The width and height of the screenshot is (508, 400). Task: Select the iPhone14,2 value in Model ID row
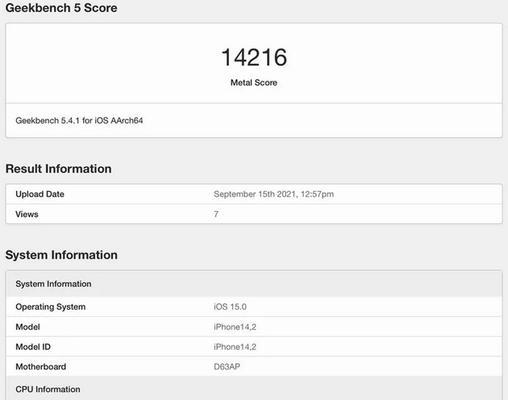[x=235, y=347]
